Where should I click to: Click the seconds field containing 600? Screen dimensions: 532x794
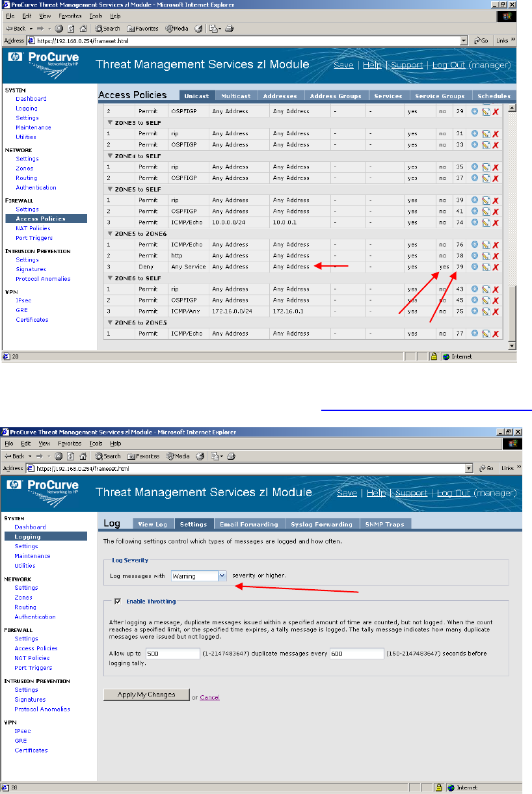[357, 654]
